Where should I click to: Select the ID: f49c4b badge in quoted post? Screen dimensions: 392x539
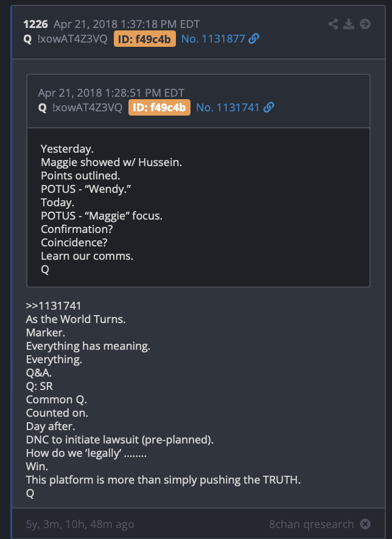point(159,108)
